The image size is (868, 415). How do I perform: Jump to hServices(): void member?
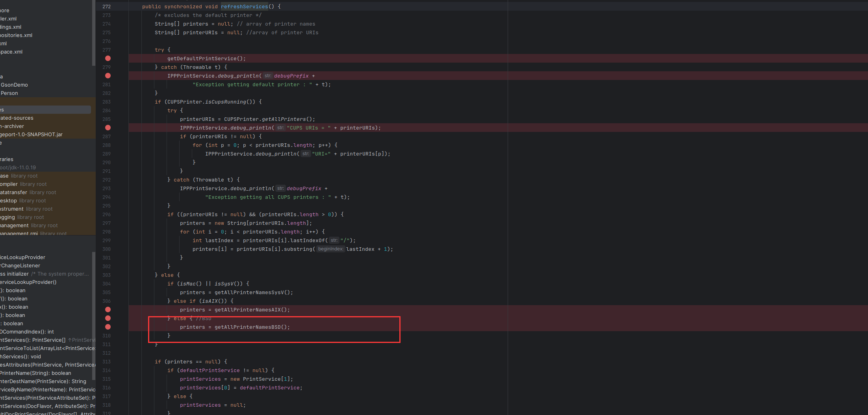[x=20, y=356]
